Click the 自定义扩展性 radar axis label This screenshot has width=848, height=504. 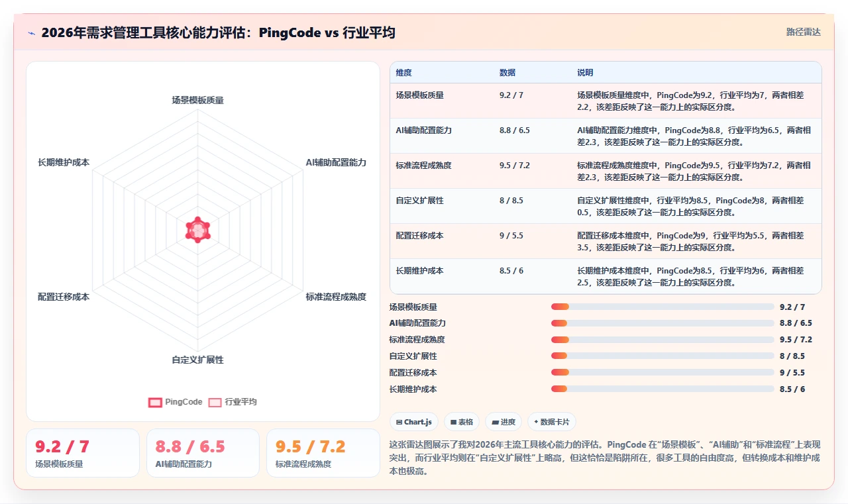(x=197, y=360)
